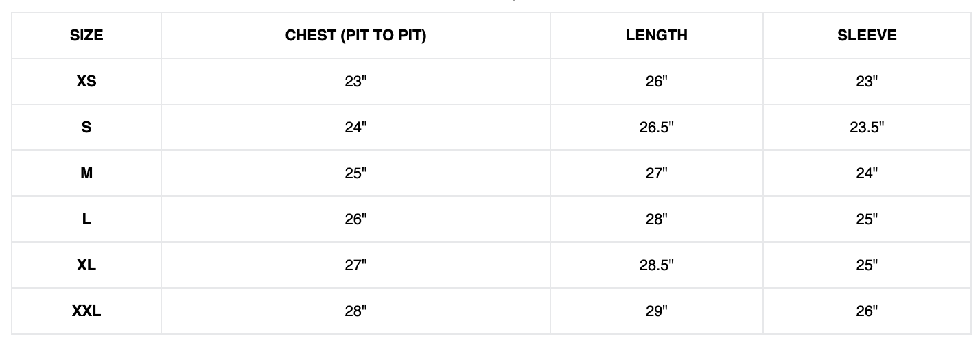Select the S size row label
Screen dimensions: 980x347
(86, 128)
